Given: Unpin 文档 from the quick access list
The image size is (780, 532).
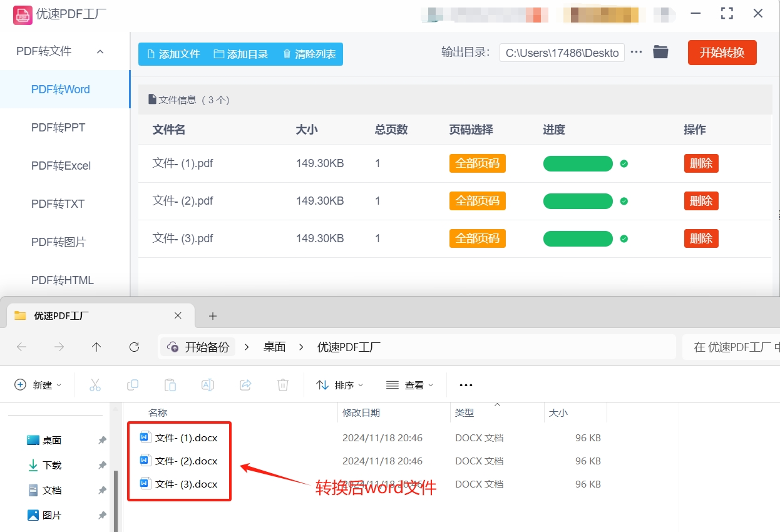Looking at the screenshot, I should (x=101, y=490).
